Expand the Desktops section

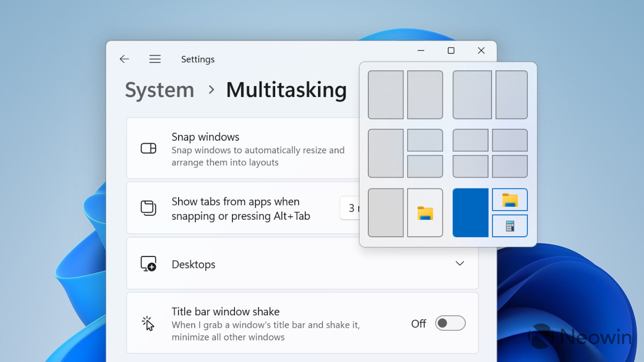[x=459, y=263]
